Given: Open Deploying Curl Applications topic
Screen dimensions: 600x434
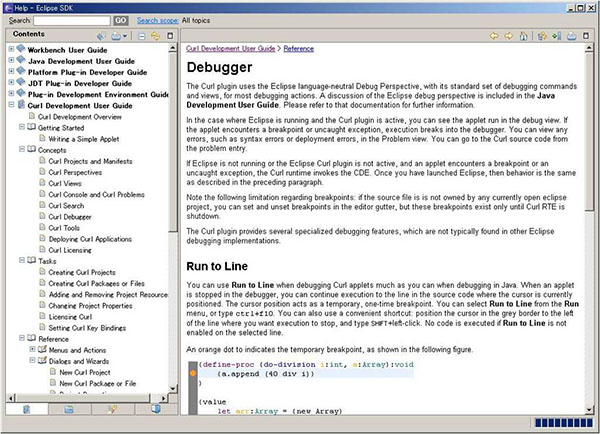Looking at the screenshot, I should click(x=90, y=239).
